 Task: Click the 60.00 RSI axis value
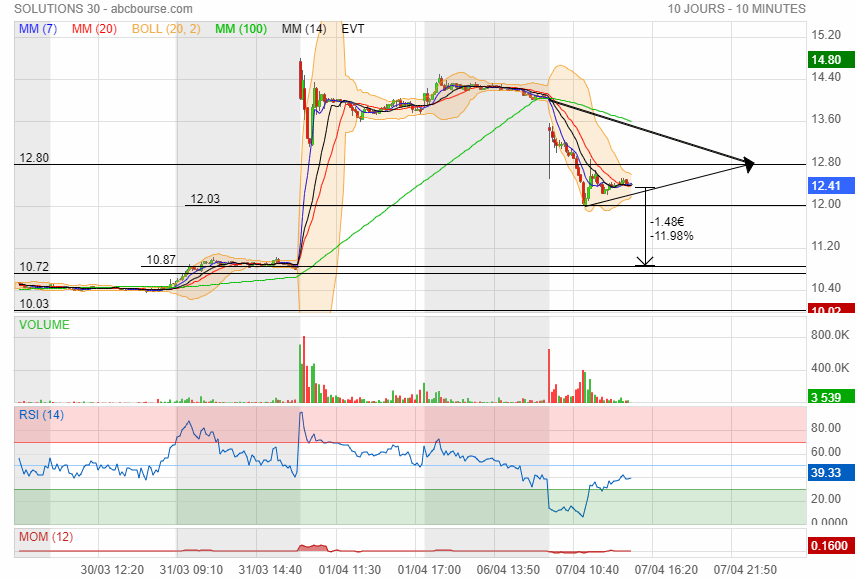(x=826, y=451)
